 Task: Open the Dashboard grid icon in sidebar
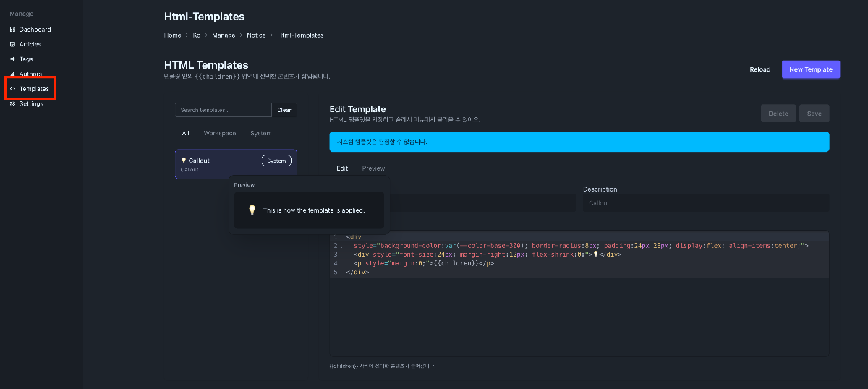click(12, 30)
